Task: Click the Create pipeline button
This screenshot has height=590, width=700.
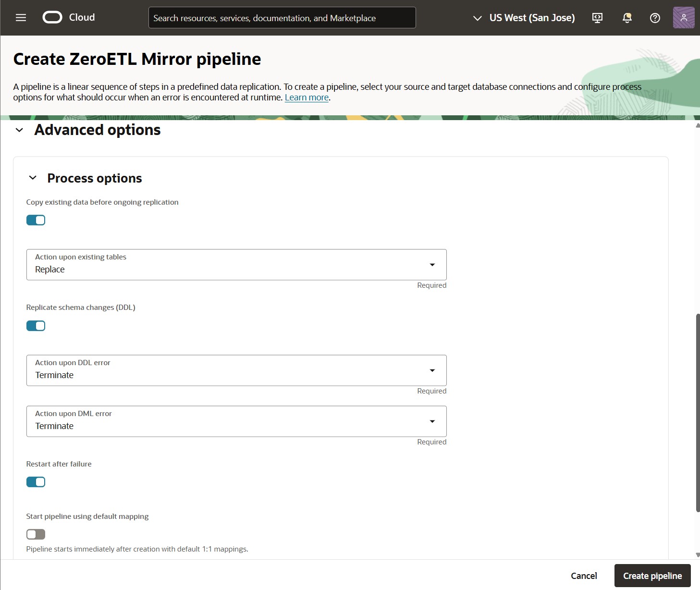Action: pyautogui.click(x=652, y=575)
